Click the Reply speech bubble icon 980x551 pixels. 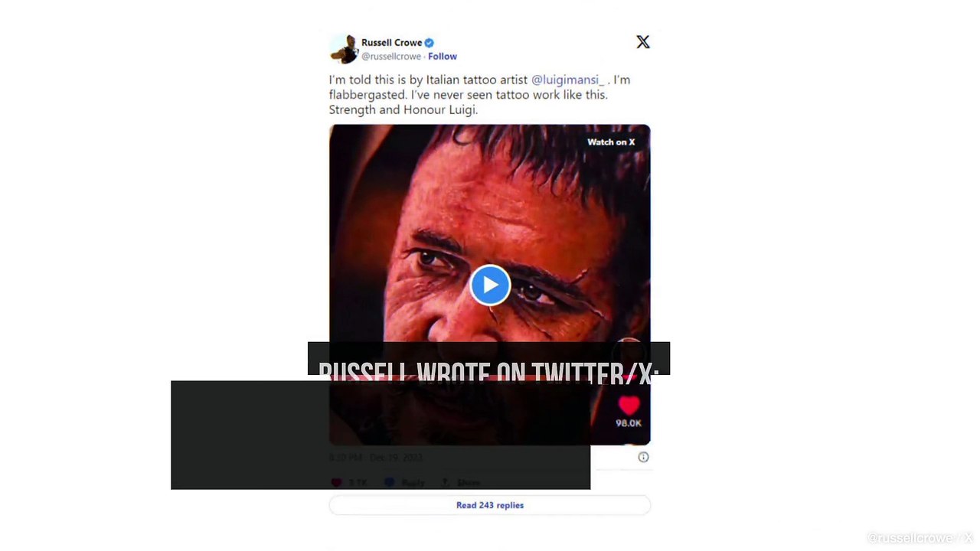[x=390, y=483]
